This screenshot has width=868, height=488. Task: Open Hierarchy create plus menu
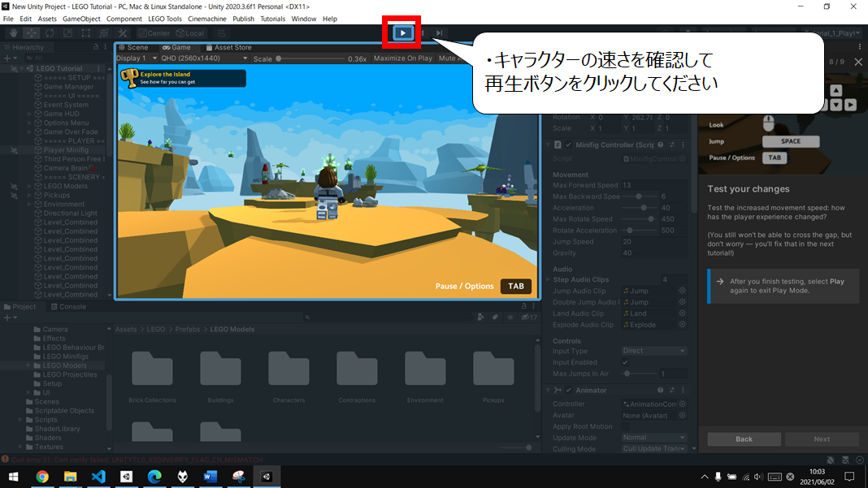tap(9, 58)
